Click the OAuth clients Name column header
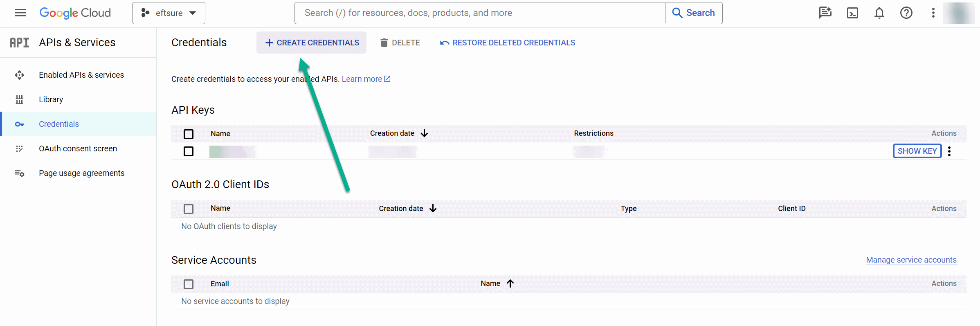This screenshot has height=326, width=980. (220, 208)
